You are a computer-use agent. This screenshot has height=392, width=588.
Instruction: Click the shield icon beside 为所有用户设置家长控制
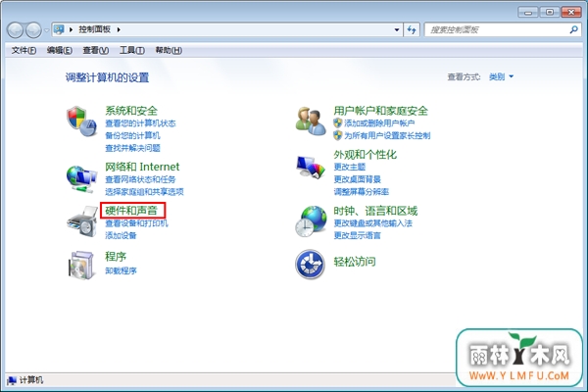coord(337,135)
